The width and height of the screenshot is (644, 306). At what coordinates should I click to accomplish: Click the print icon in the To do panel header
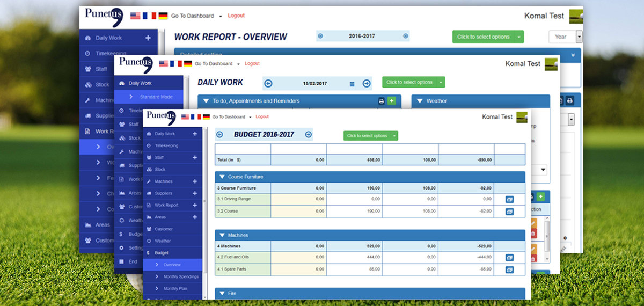(382, 101)
